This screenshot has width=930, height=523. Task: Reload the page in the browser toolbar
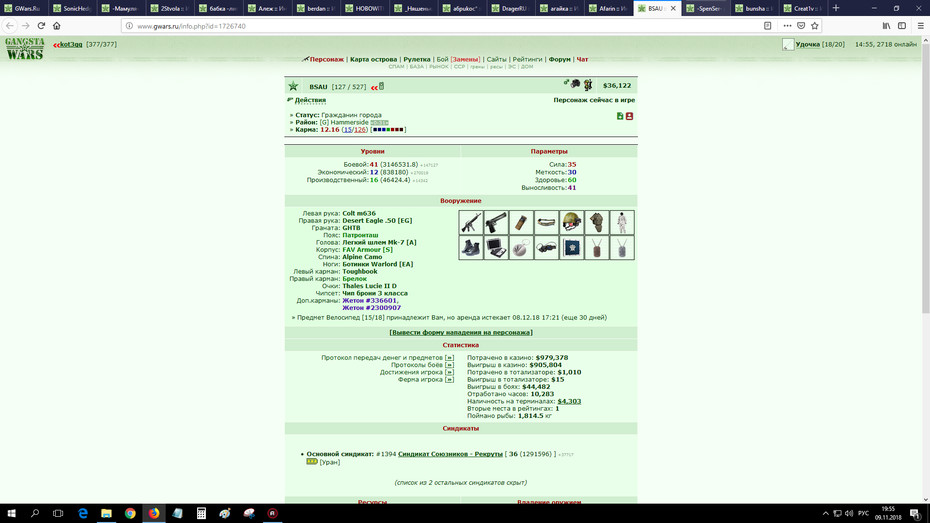click(41, 25)
